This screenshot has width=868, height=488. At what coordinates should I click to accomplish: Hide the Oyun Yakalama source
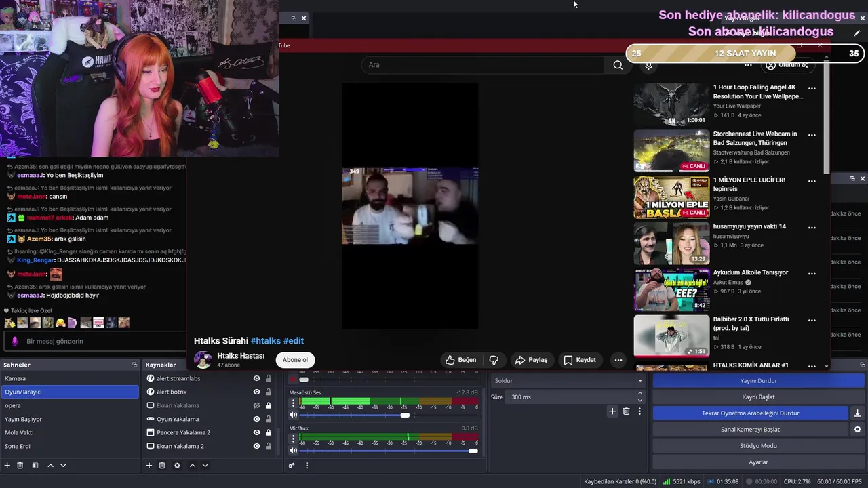point(256,420)
